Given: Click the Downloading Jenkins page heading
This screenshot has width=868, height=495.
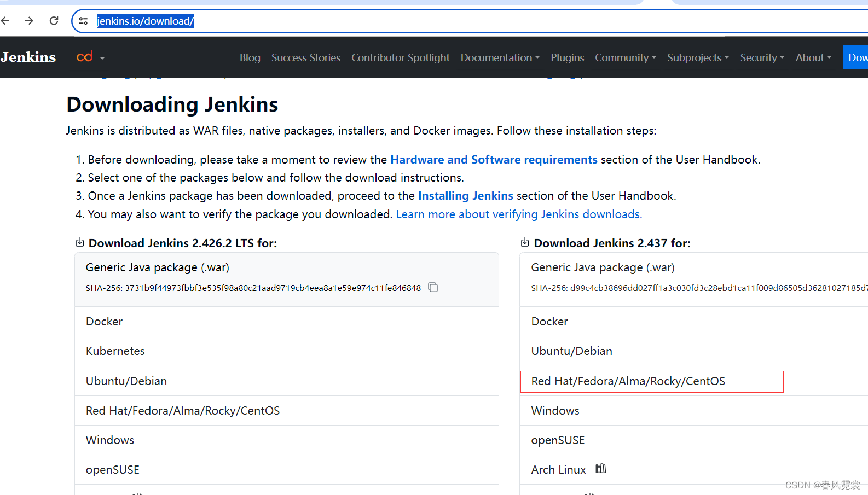Looking at the screenshot, I should (x=172, y=104).
